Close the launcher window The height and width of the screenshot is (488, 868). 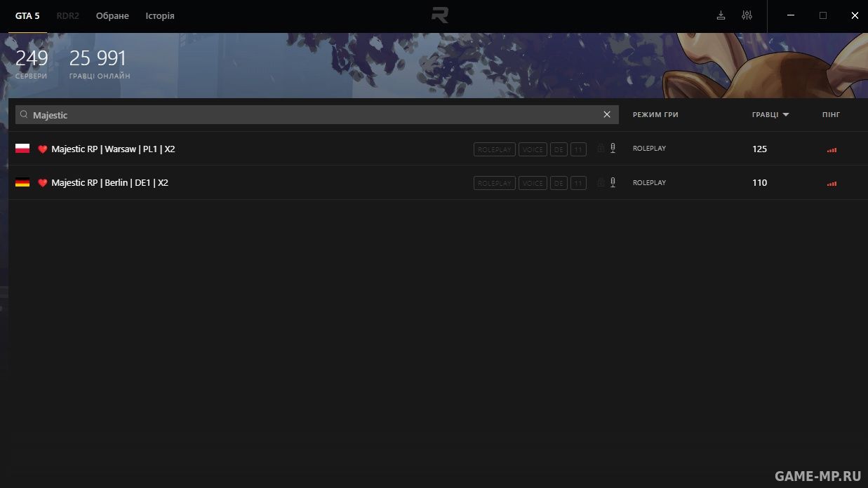pos(855,15)
